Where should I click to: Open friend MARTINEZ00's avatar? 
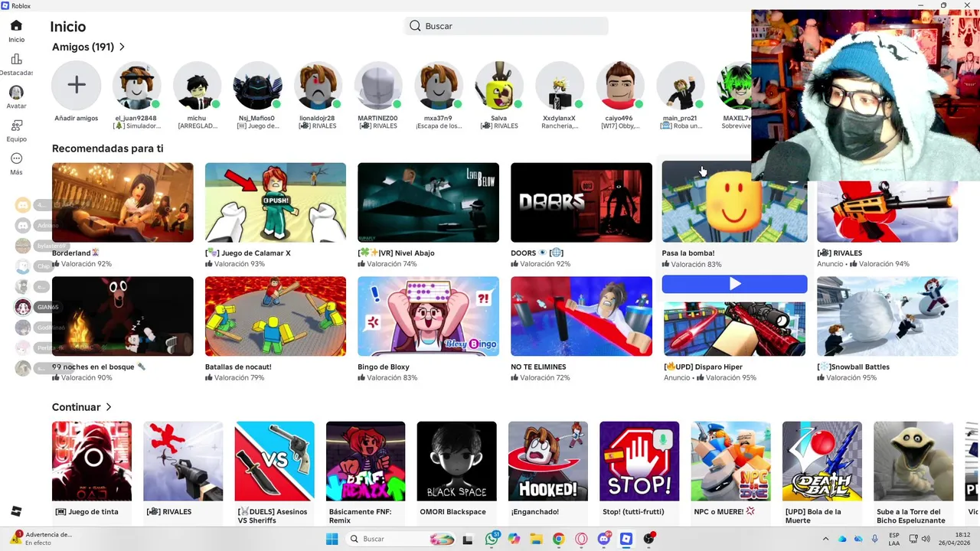point(378,86)
